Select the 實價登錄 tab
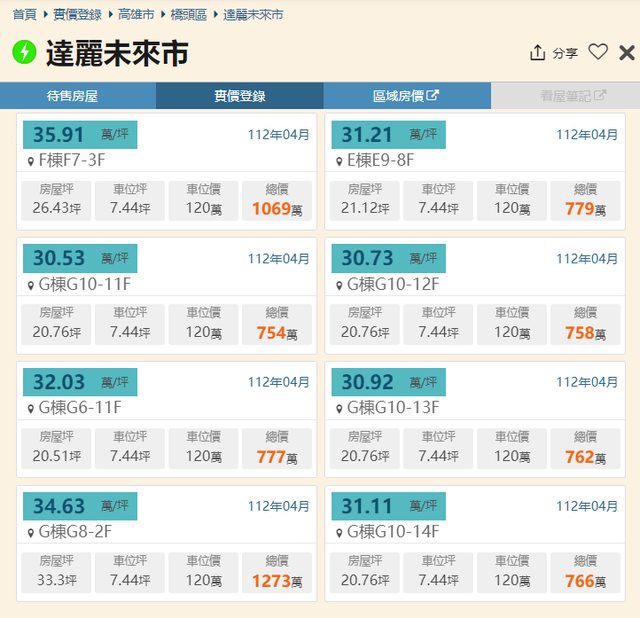Viewport: 640px width, 618px height. point(239,96)
